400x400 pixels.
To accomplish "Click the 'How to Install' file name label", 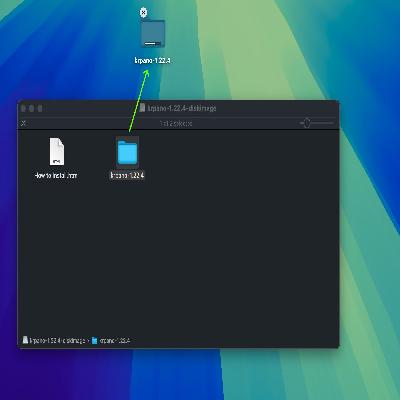I will [x=56, y=175].
